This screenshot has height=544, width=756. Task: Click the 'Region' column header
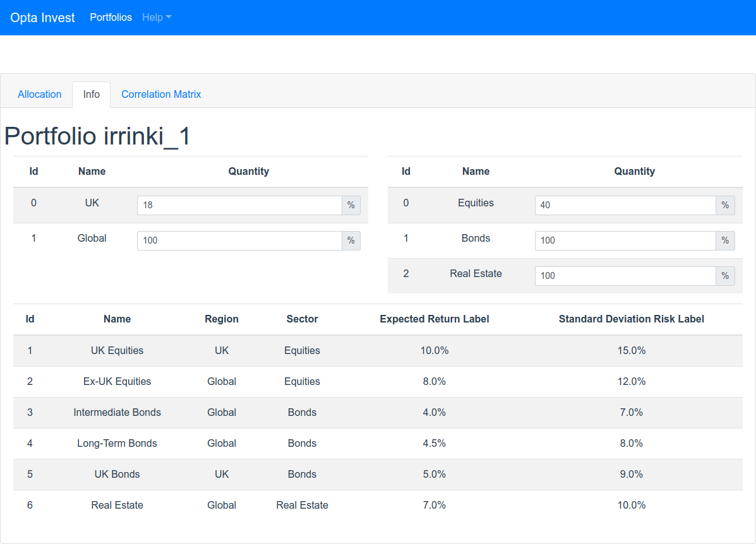coord(222,319)
